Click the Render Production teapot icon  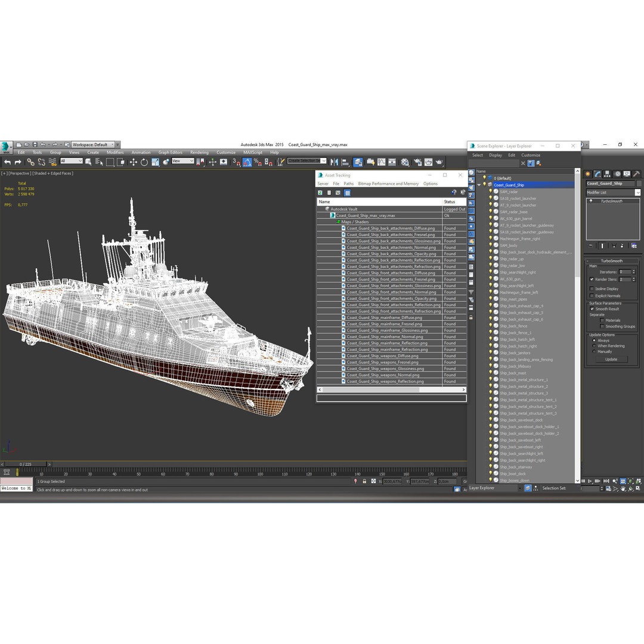click(x=439, y=162)
